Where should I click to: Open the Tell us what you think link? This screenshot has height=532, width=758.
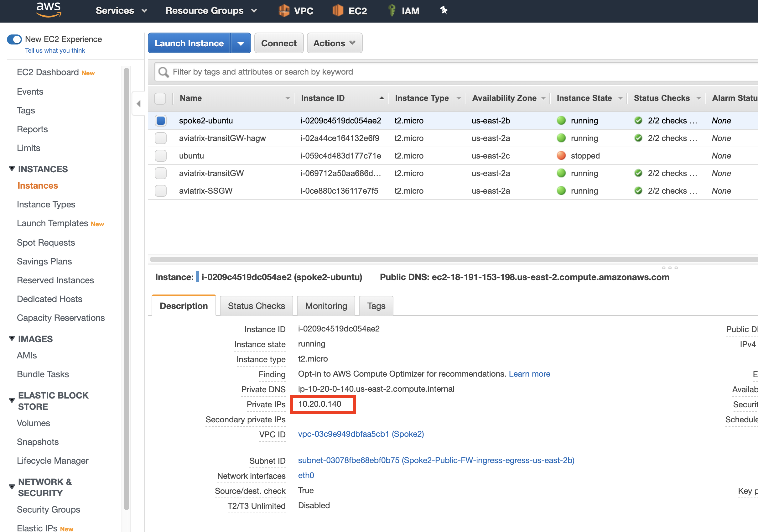55,50
